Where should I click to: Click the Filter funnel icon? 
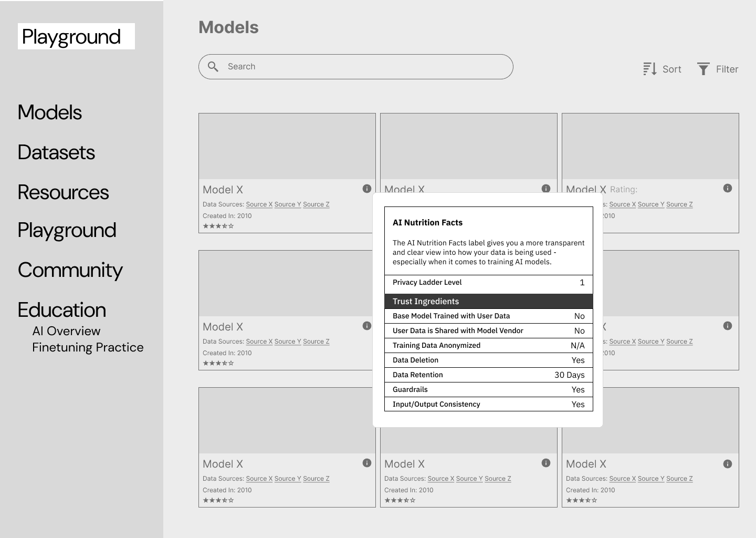(x=703, y=69)
